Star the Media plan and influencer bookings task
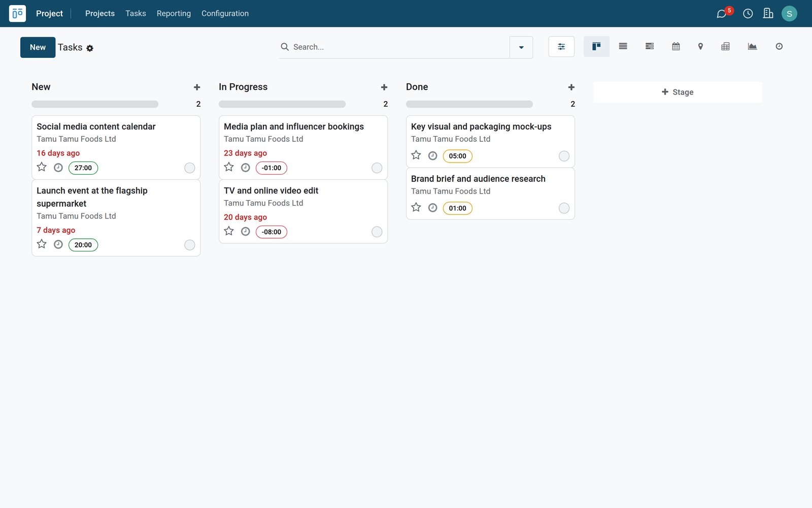The height and width of the screenshot is (508, 812). click(x=229, y=167)
